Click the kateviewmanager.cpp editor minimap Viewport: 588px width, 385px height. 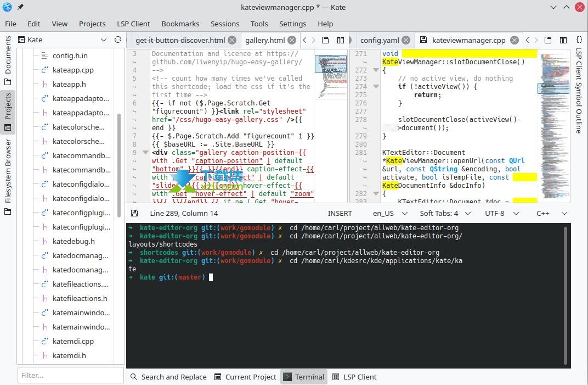(554, 126)
